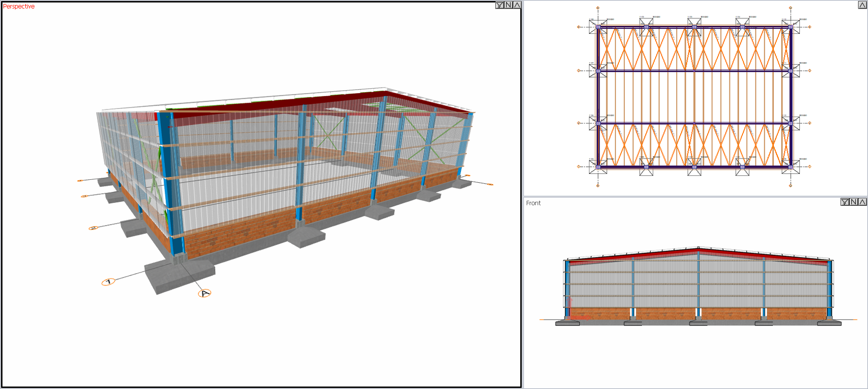Select grid axis marker 2 in perspective view
Screen dimensions: 868x389
[x=93, y=228]
